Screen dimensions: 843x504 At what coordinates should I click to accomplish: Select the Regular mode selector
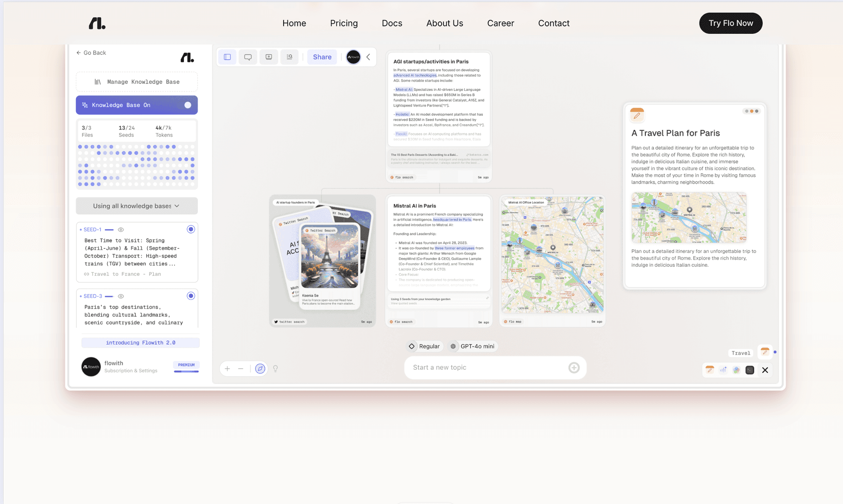[x=424, y=346]
